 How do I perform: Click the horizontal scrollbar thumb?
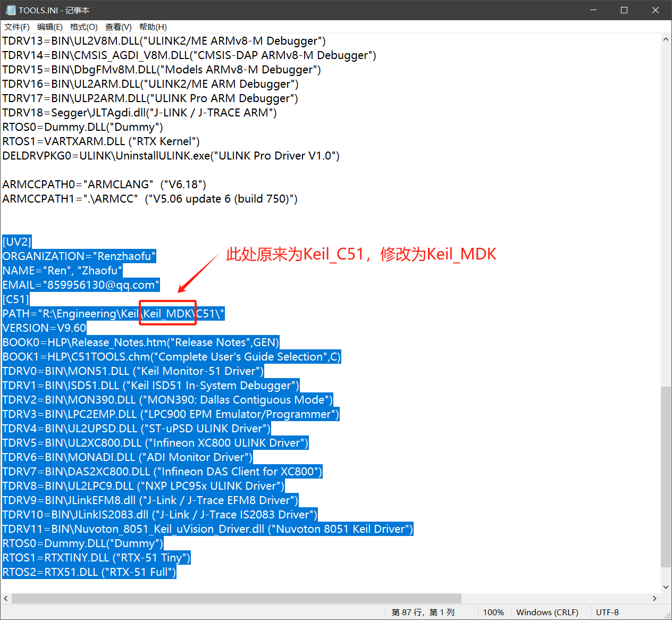(237, 598)
